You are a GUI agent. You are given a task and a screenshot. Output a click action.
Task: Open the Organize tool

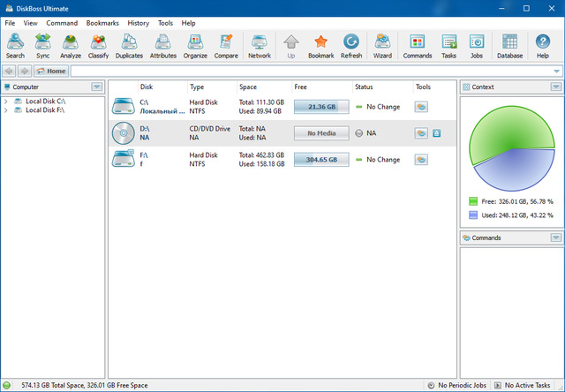[195, 46]
